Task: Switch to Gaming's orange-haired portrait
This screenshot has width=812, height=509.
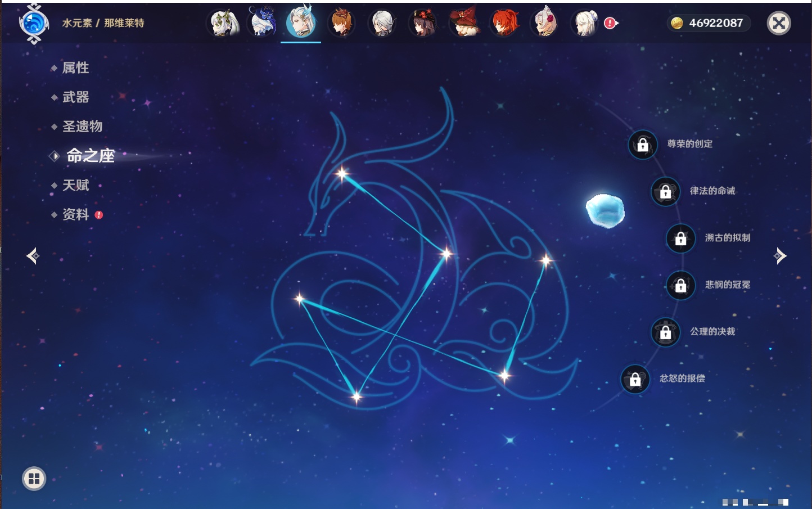Action: point(341,23)
